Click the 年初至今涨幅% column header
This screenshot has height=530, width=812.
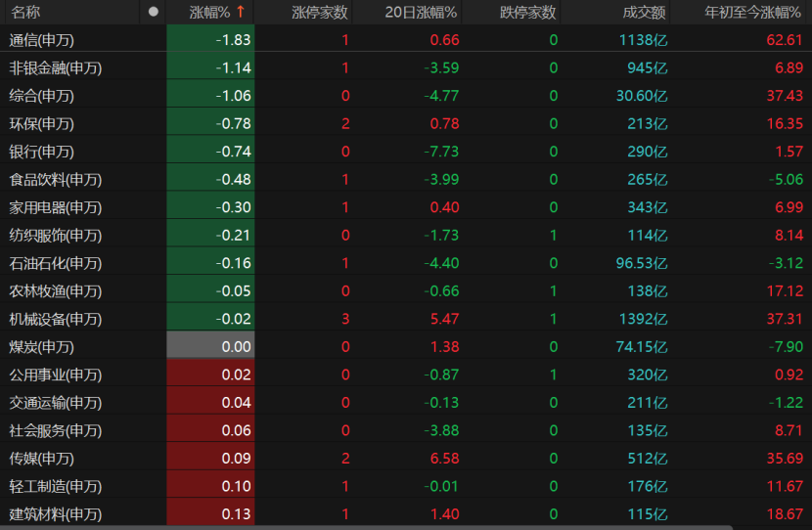click(x=752, y=12)
